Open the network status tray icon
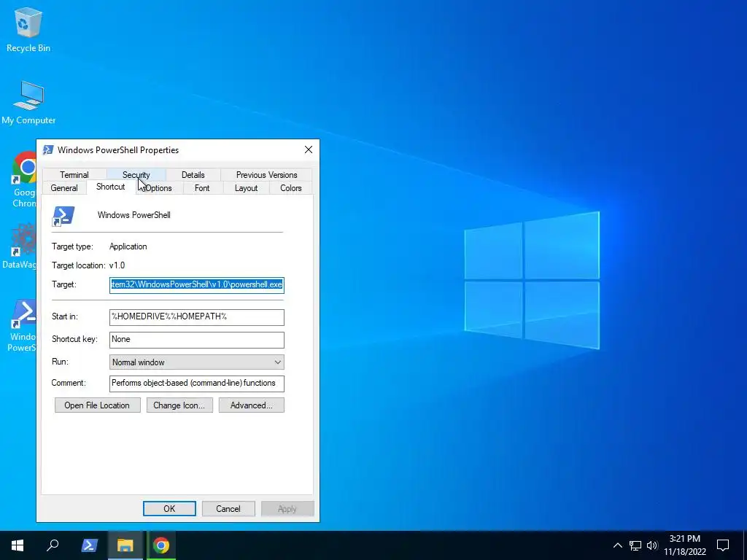The width and height of the screenshot is (747, 560). pyautogui.click(x=635, y=545)
